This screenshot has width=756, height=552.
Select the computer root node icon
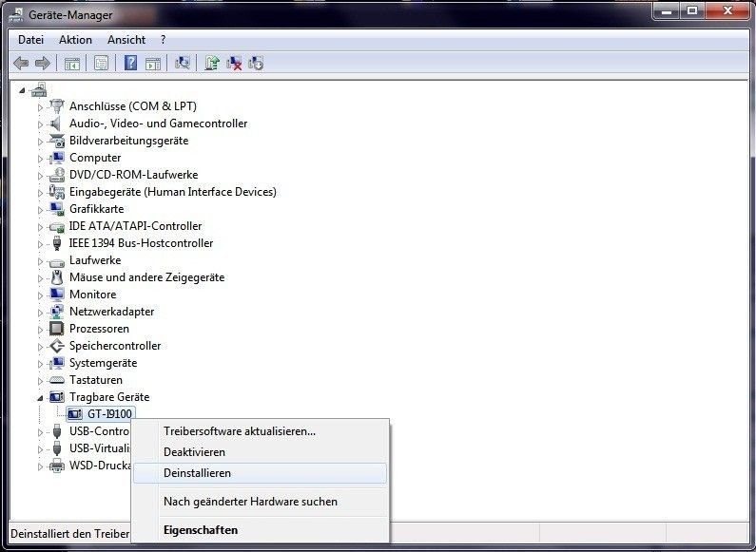pyautogui.click(x=39, y=89)
